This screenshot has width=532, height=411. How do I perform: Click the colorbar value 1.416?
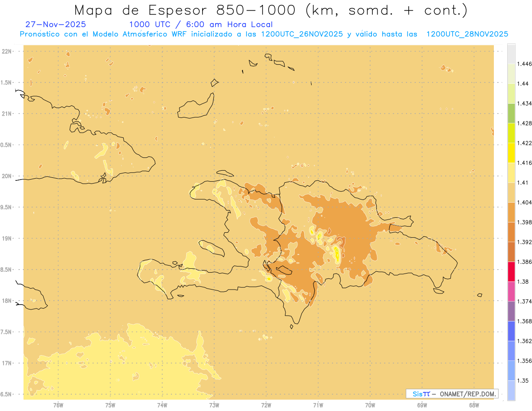point(524,163)
